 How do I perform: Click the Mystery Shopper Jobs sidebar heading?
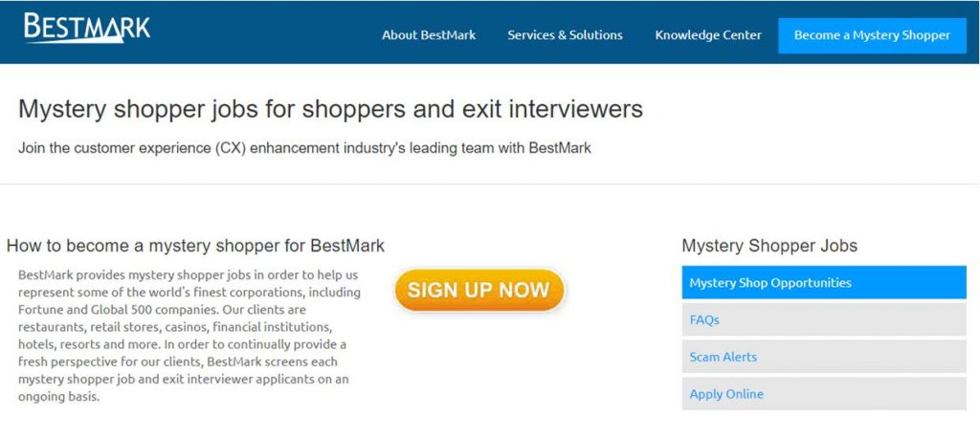tap(769, 246)
